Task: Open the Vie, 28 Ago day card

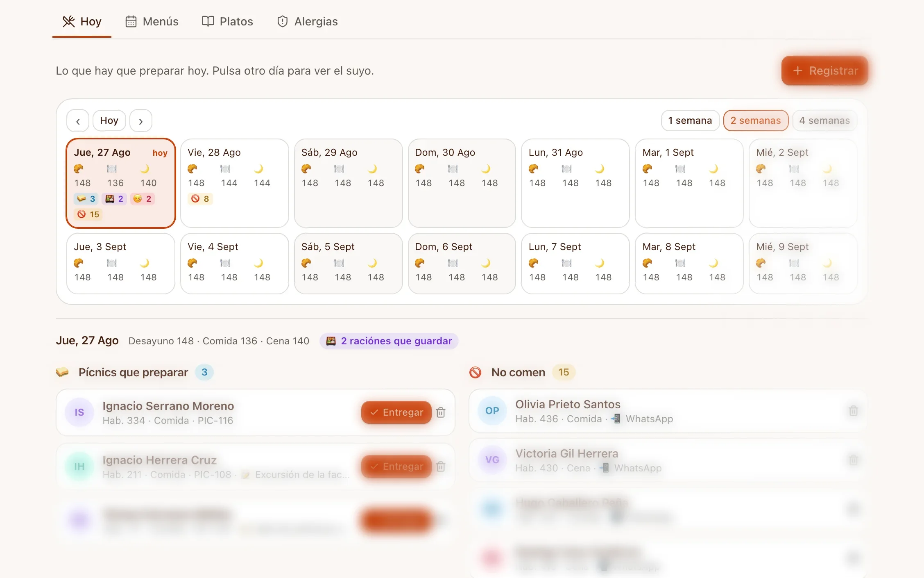Action: click(235, 183)
